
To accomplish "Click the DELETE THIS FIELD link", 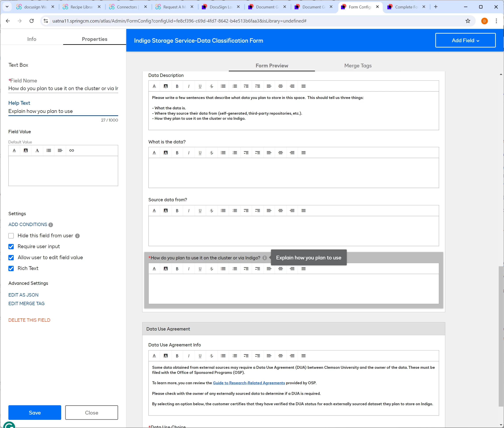I will tap(29, 320).
